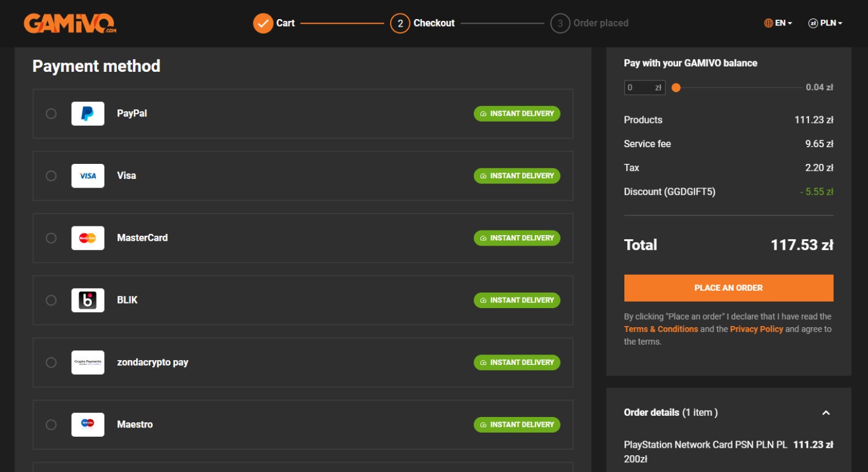This screenshot has width=868, height=472.
Task: Click the Checkout step number 2 icon
Action: point(400,23)
